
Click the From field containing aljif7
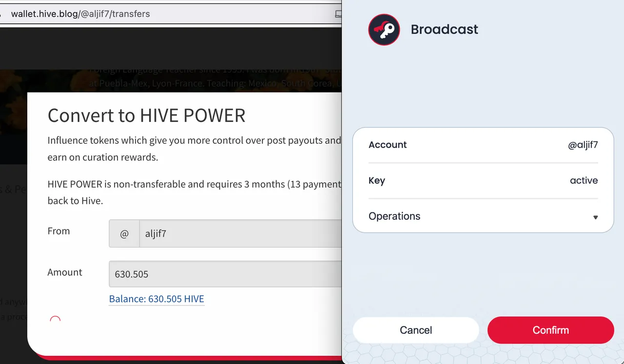coord(240,233)
